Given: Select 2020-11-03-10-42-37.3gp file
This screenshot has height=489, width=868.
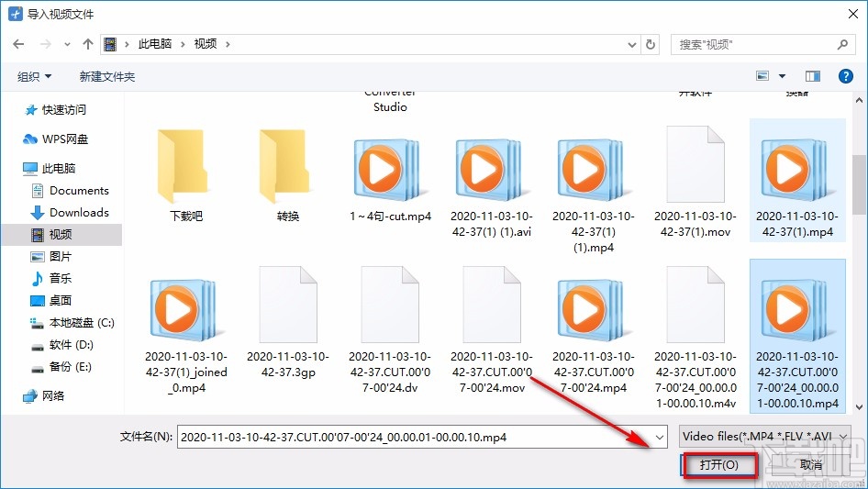Looking at the screenshot, I should coord(288,321).
